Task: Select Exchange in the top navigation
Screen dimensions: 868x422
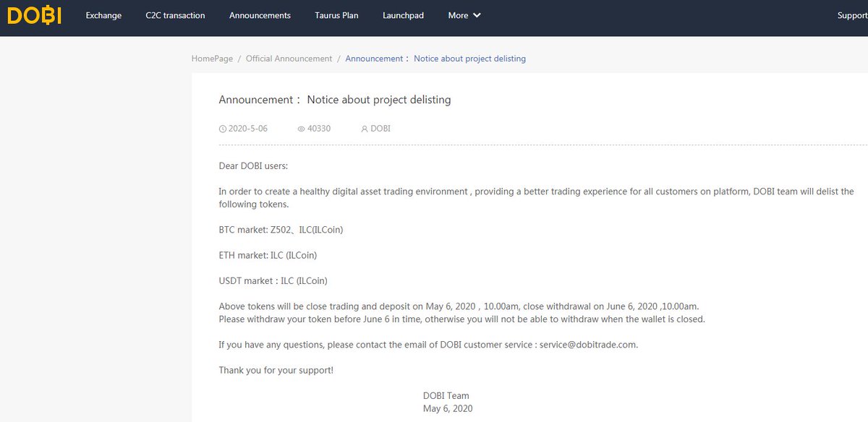Action: [x=103, y=14]
